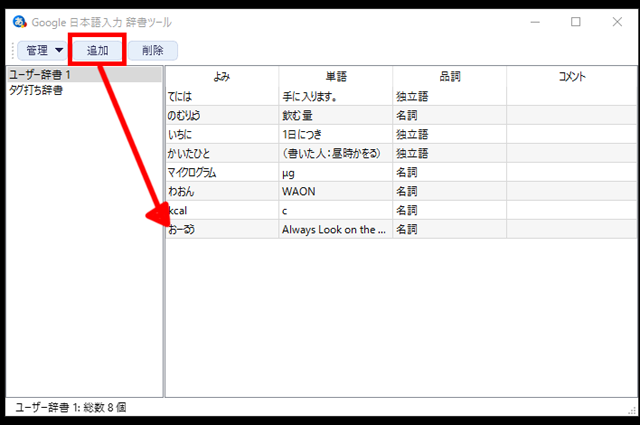
Task: Select the μg word cell
Action: point(336,172)
